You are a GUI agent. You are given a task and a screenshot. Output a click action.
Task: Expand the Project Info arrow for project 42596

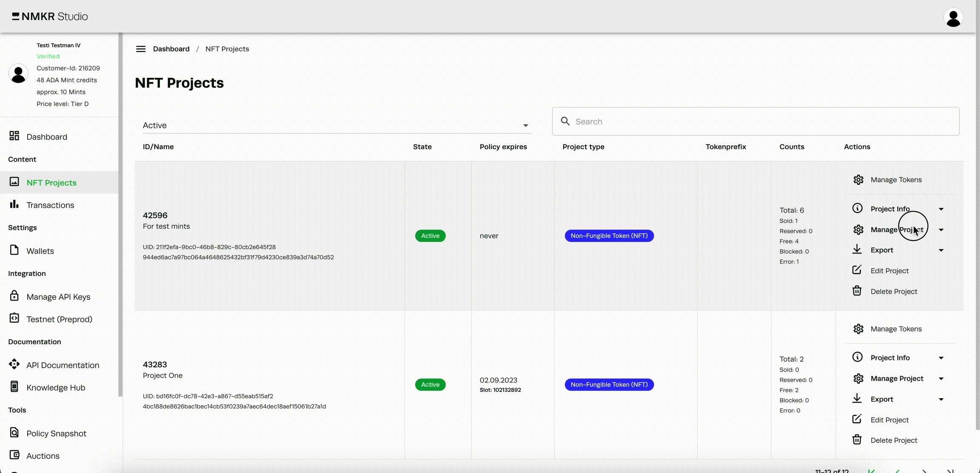tap(941, 209)
